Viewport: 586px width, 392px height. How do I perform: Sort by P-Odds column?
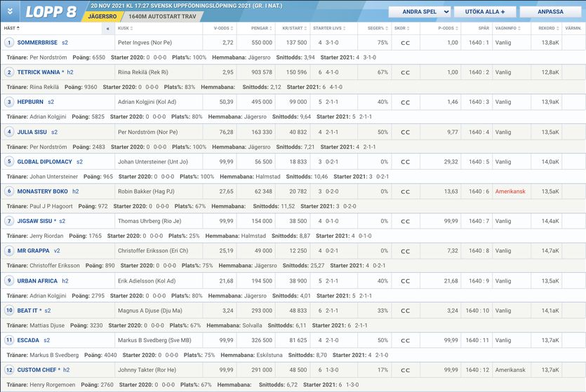(448, 28)
